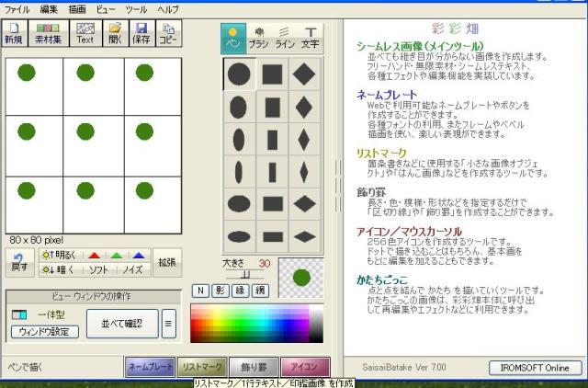The width and height of the screenshot is (588, 388).
Task: Switch to the ブラシ brush tab
Action: point(259,38)
